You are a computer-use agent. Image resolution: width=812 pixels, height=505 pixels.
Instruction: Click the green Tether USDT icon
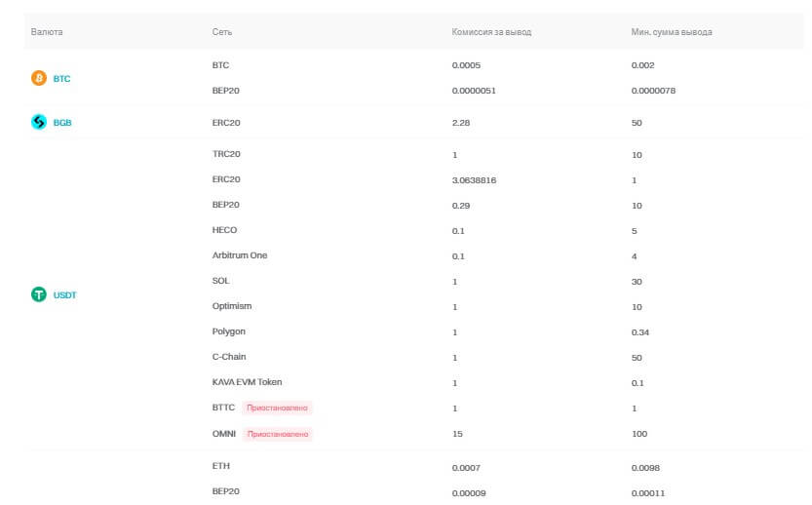click(39, 294)
